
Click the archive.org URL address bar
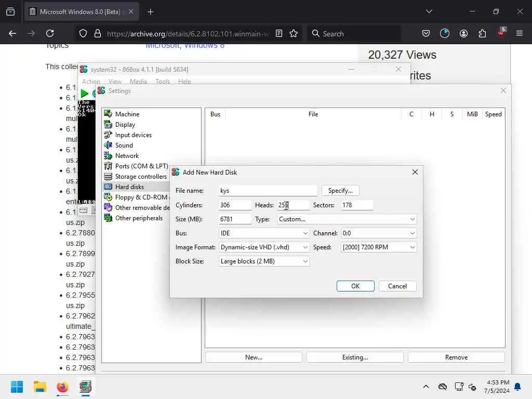(x=188, y=34)
